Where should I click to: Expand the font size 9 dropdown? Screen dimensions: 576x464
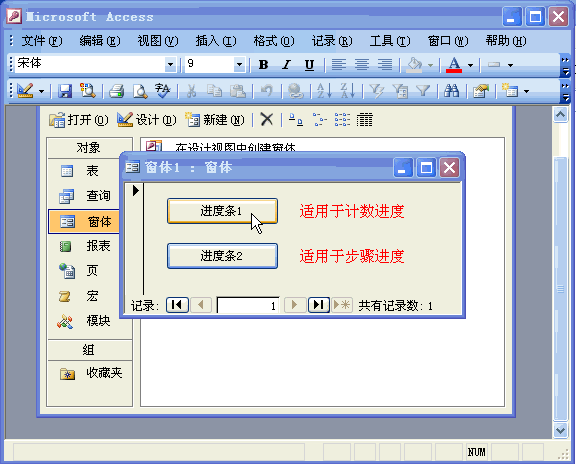pos(239,65)
